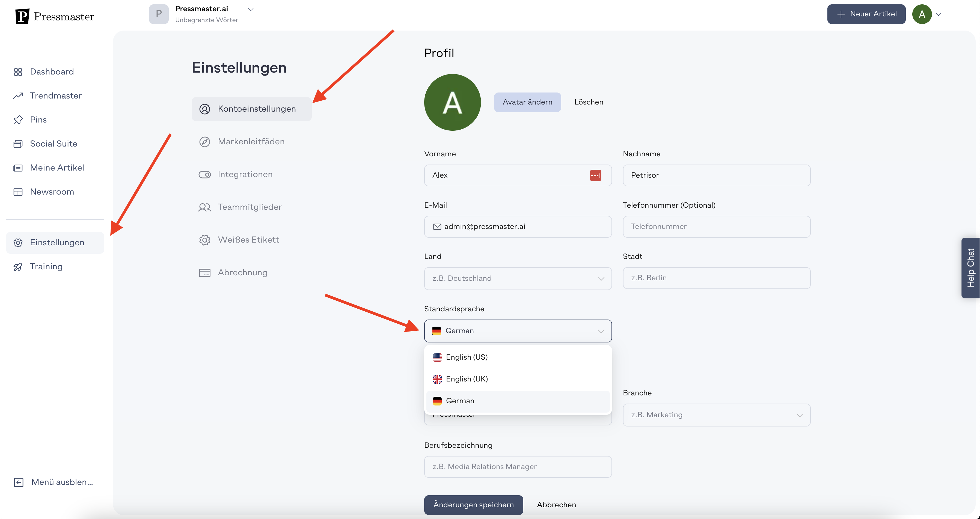Click the Menü ausblenden collapse icon
980x519 pixels.
click(x=19, y=482)
